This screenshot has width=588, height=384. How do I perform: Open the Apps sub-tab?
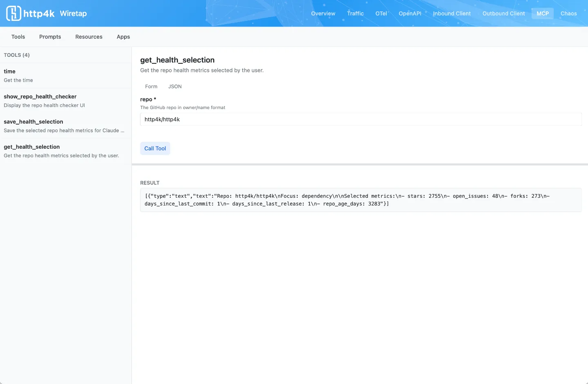click(123, 37)
